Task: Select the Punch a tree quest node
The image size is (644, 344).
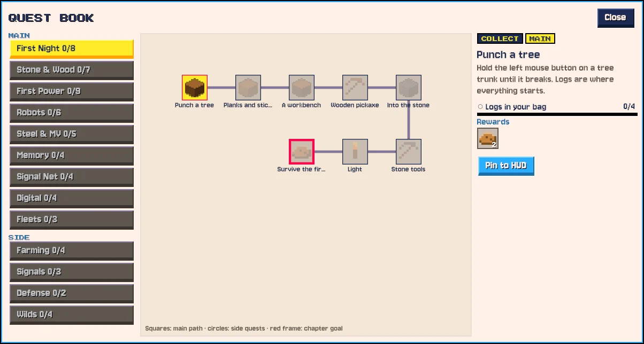Action: [x=195, y=88]
